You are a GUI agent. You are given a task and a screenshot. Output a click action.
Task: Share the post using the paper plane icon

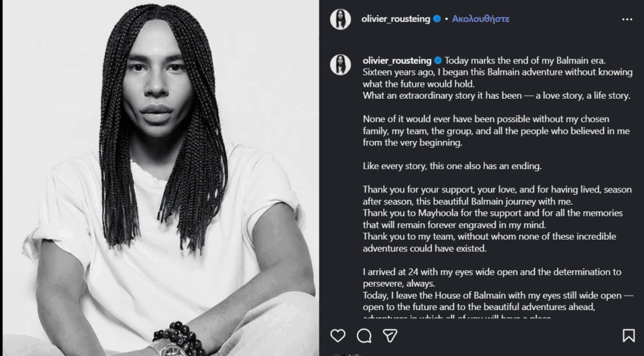pos(390,336)
